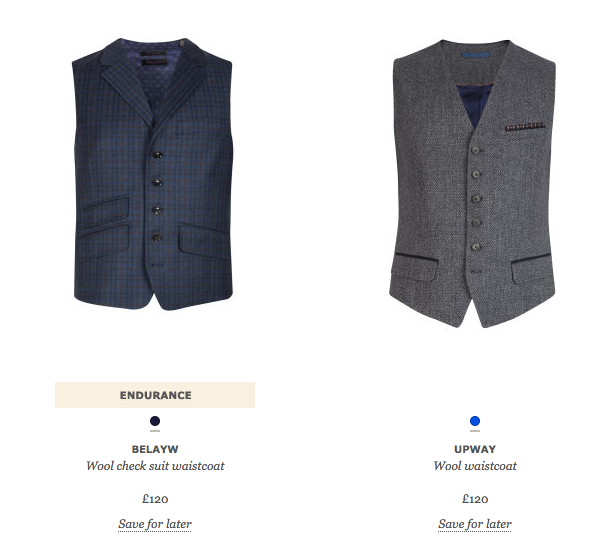610x551 pixels.
Task: Click the top button of the grey waistcoat
Action: point(476,150)
